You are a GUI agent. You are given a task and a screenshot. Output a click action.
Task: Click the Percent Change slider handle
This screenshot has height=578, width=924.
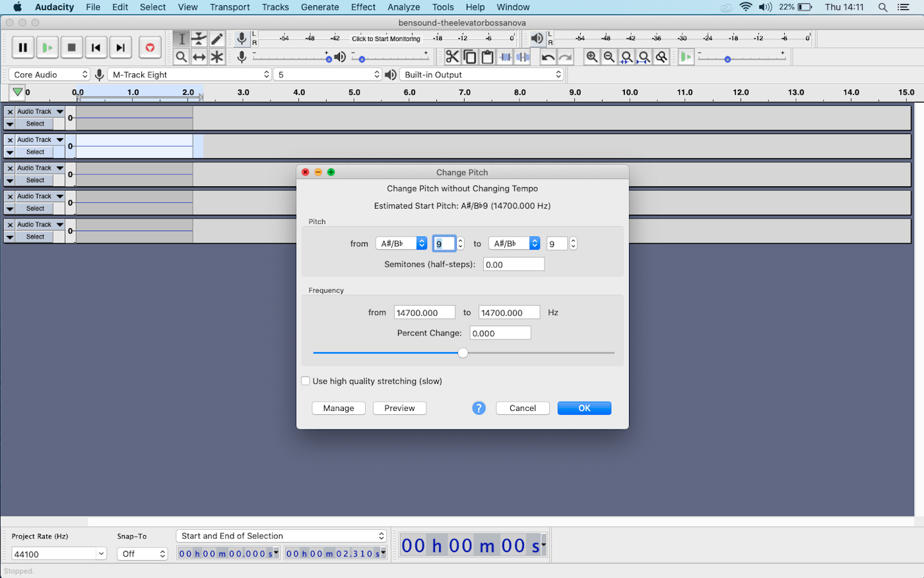point(463,353)
